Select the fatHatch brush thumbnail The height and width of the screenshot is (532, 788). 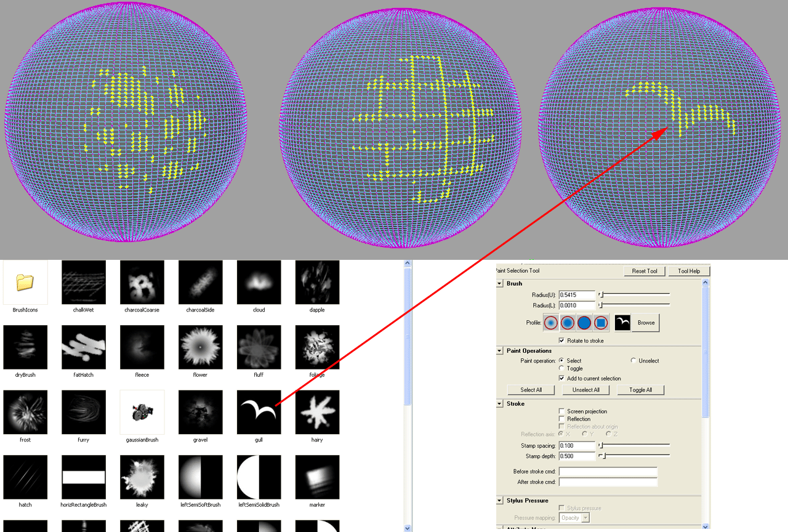pyautogui.click(x=84, y=347)
